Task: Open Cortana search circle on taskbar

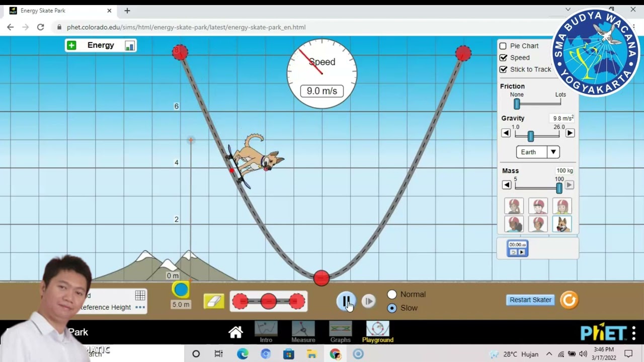Action: click(196, 354)
